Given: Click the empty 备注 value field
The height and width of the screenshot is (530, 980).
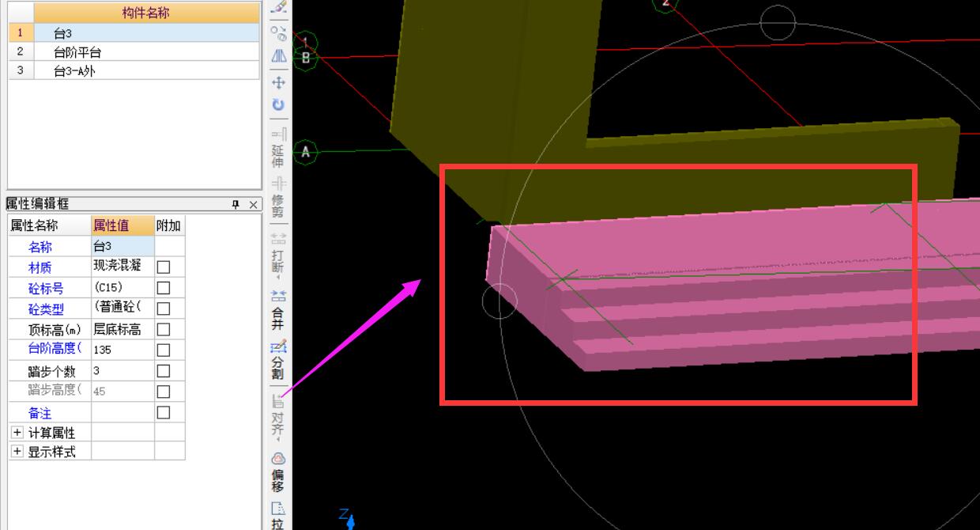Looking at the screenshot, I should [x=122, y=411].
